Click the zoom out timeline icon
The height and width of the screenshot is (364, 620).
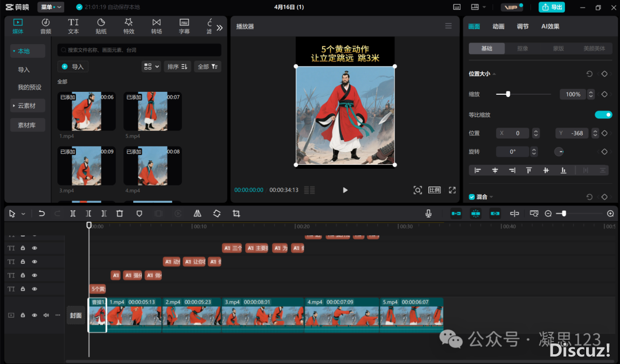548,214
